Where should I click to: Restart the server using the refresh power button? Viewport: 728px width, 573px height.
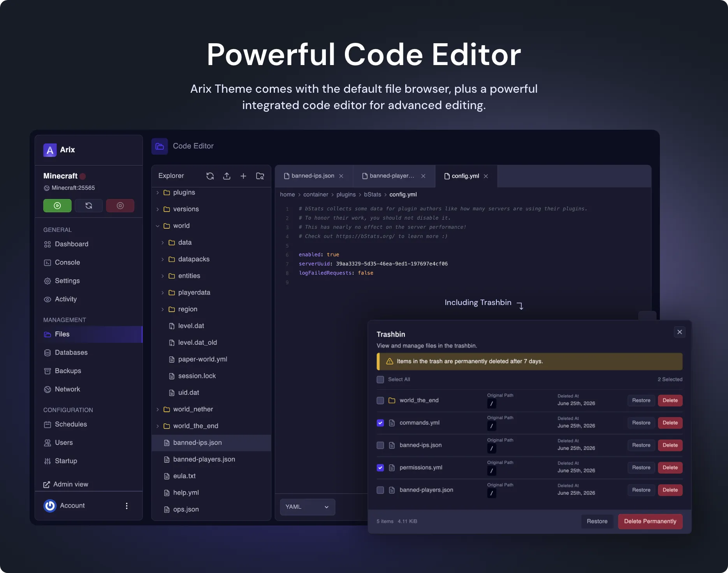coord(89,206)
